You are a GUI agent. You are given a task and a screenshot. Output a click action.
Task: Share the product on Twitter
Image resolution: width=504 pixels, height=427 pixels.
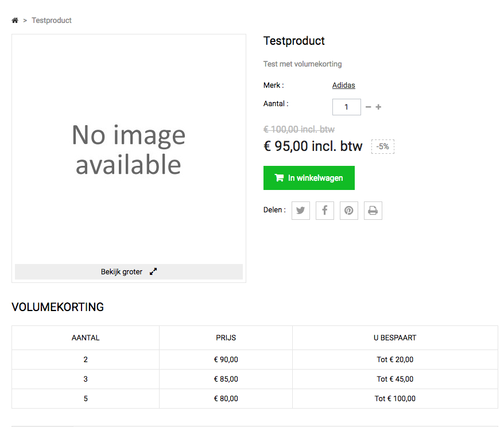pos(300,211)
